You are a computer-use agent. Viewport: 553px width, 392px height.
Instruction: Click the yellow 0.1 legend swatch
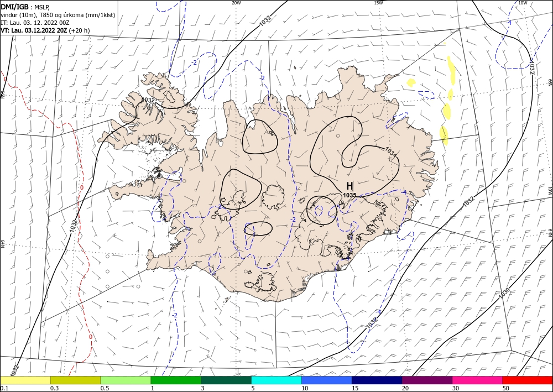[x=25, y=380]
